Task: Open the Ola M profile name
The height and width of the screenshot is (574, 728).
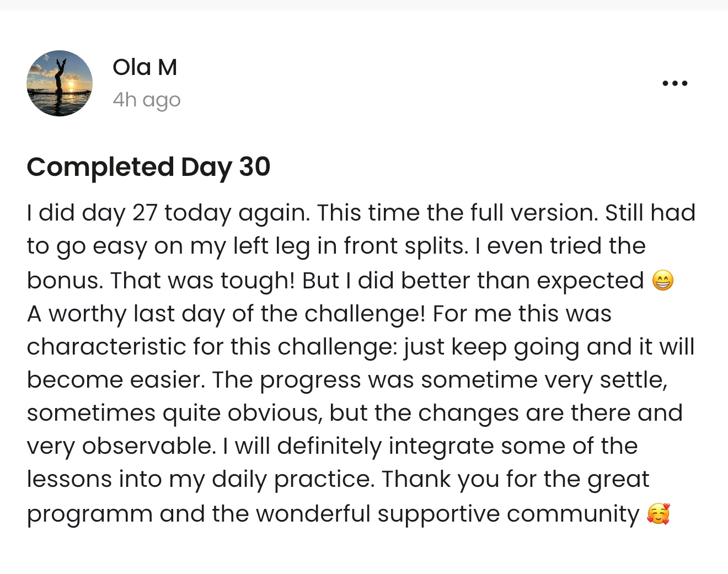Action: click(x=144, y=67)
